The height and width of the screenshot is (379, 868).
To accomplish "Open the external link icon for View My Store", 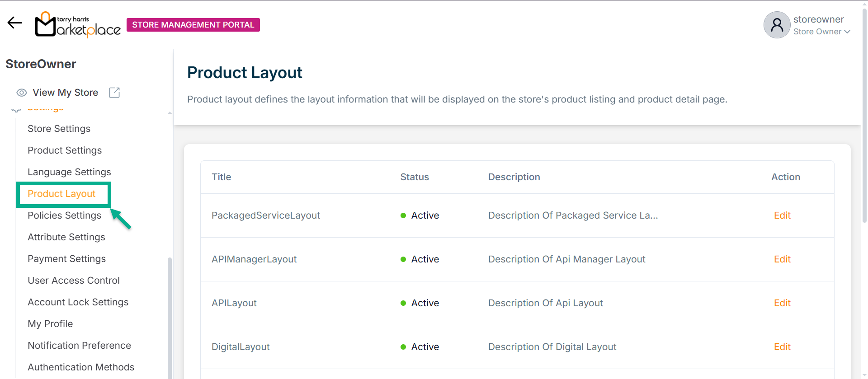I will [114, 93].
